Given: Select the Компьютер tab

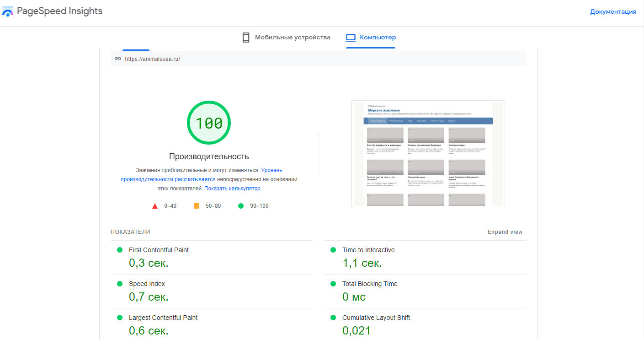Looking at the screenshot, I should [x=377, y=38].
